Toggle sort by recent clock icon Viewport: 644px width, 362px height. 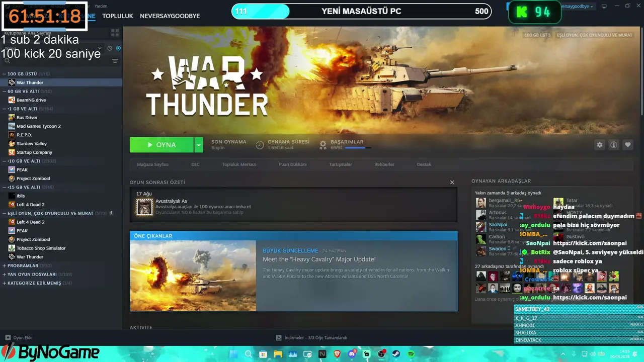pos(110,48)
